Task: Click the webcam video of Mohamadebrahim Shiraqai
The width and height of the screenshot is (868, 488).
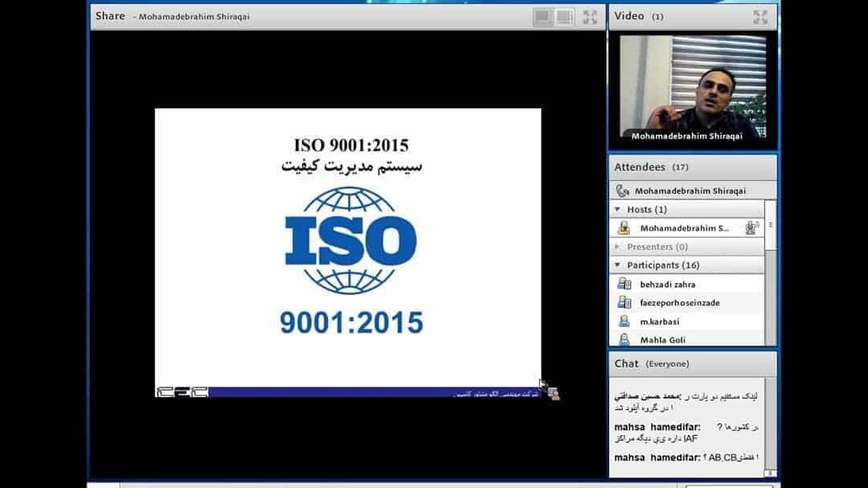Action: coord(693,88)
